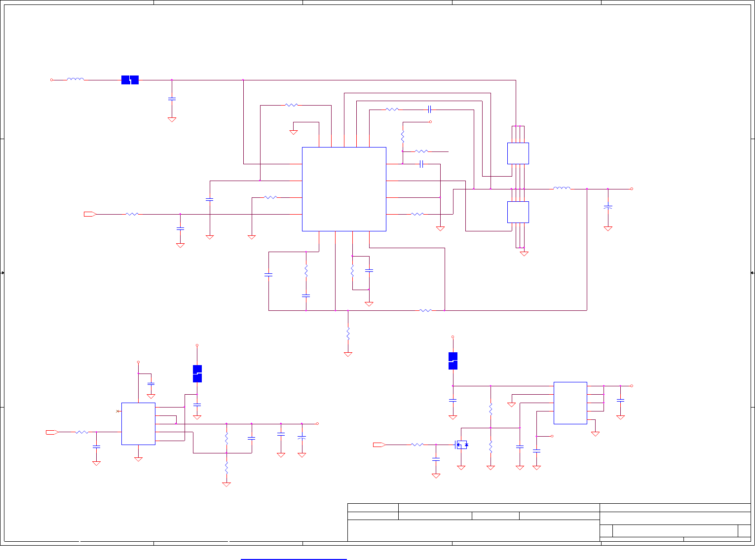Select the output terminal circle at far right
Image resolution: width=755 pixels, height=560 pixels.
click(x=632, y=188)
